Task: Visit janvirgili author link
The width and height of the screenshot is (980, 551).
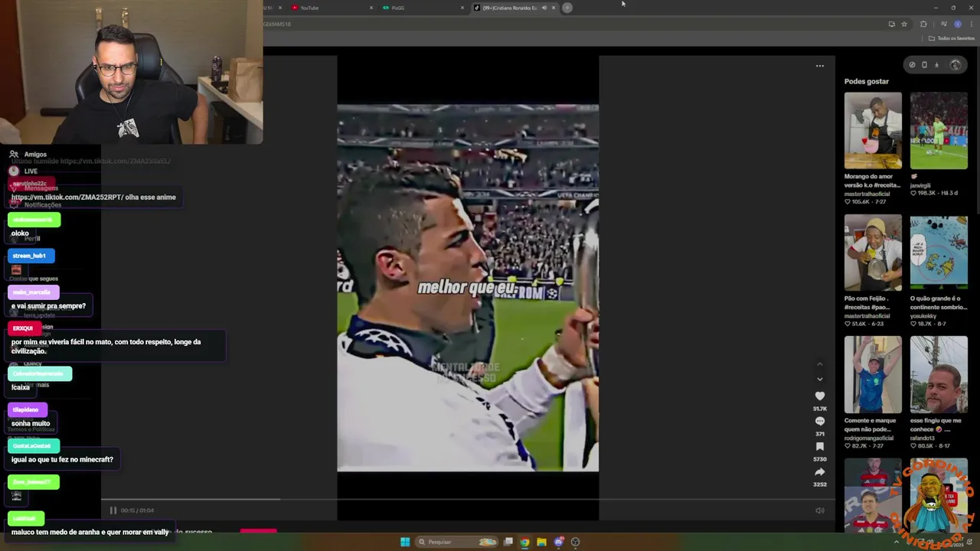Action: 920,184
